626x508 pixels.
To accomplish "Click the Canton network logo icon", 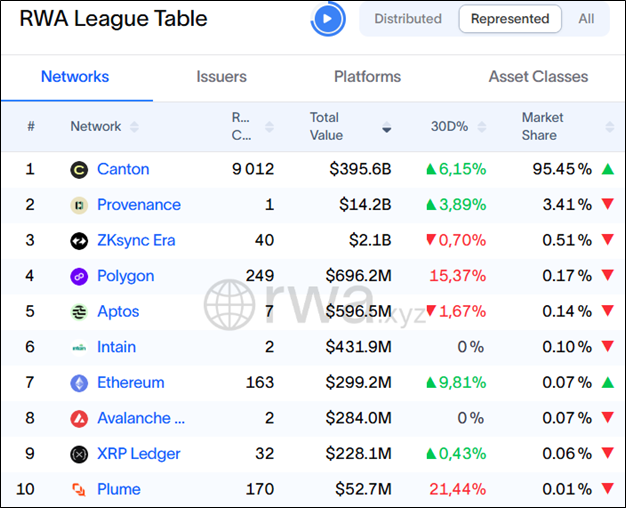I will pyautogui.click(x=79, y=170).
